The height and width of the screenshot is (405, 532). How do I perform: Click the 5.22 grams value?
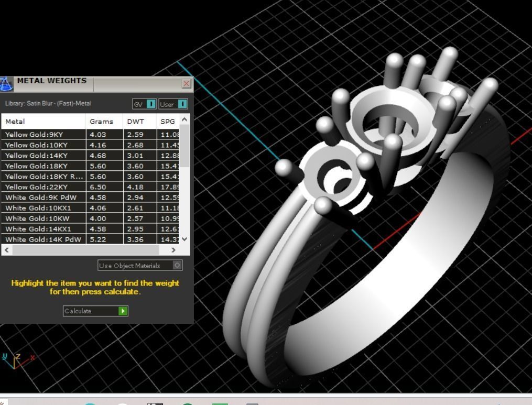pyautogui.click(x=98, y=239)
